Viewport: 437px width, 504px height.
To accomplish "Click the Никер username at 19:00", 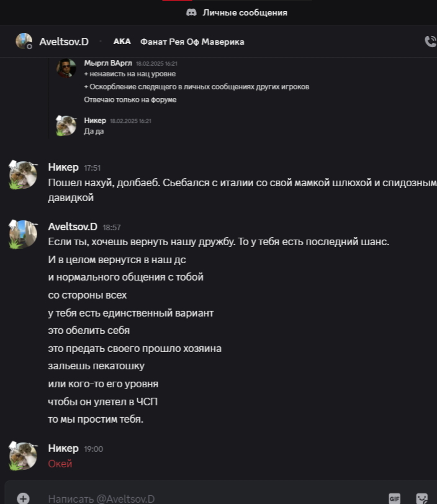I will pos(63,448).
